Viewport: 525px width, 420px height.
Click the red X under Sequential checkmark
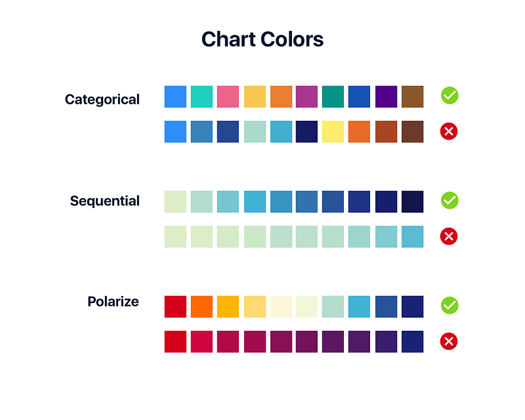[449, 236]
